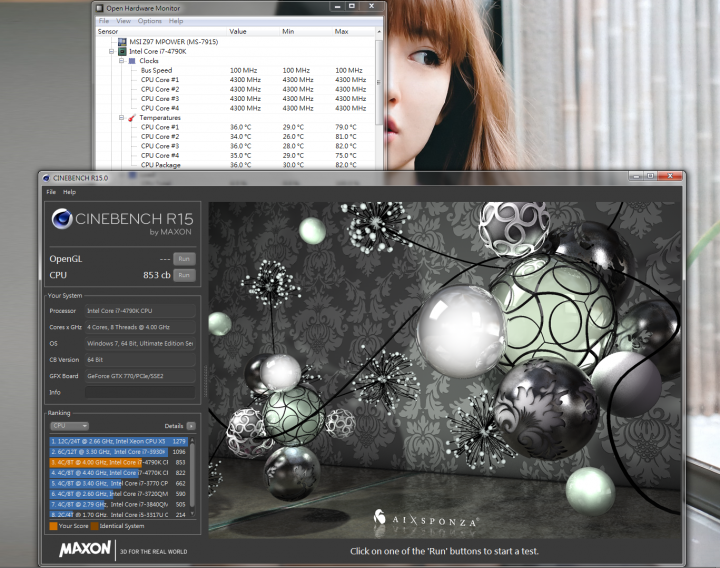The image size is (720, 568).
Task: Click the Identical System legend swatch
Action: [95, 526]
